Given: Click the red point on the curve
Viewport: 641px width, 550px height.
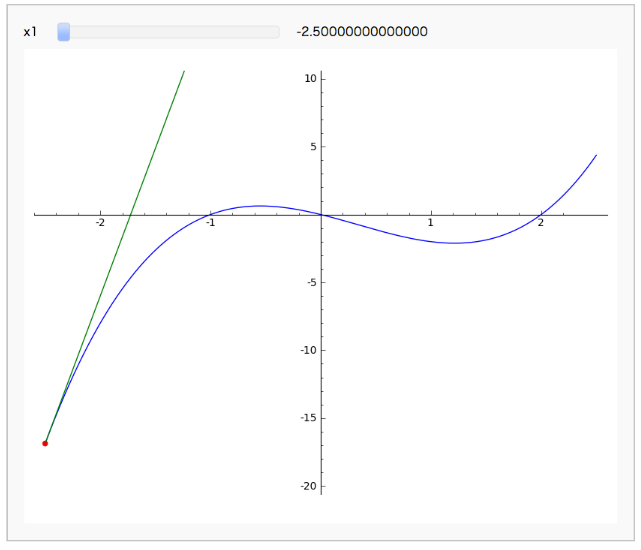Looking at the screenshot, I should click(45, 443).
